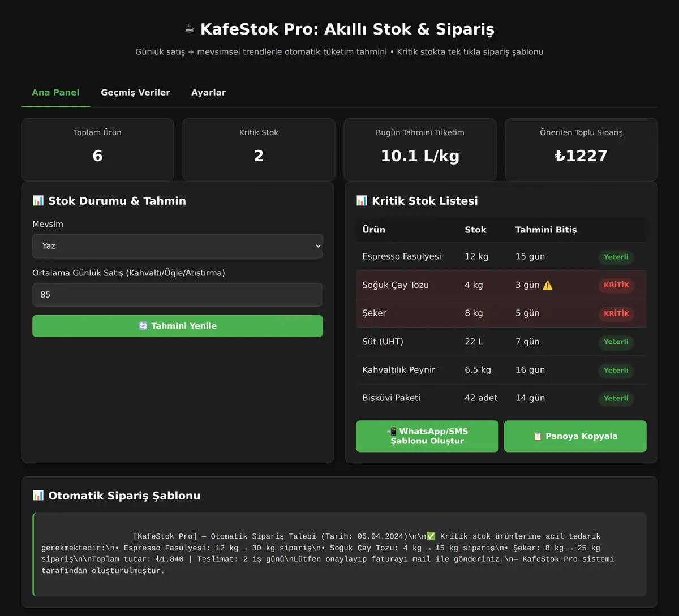This screenshot has width=679, height=616.
Task: Switch to the Ana Panel tab
Action: pos(55,92)
